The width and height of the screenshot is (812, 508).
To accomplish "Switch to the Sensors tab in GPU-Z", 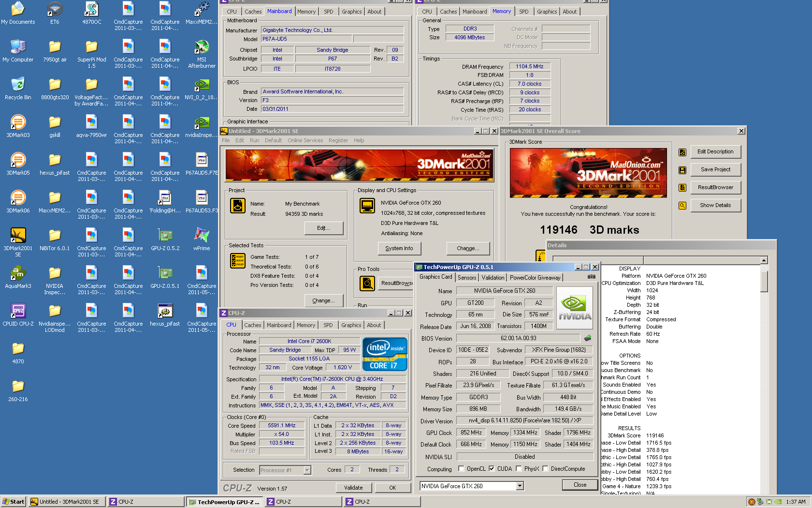I will 467,277.
